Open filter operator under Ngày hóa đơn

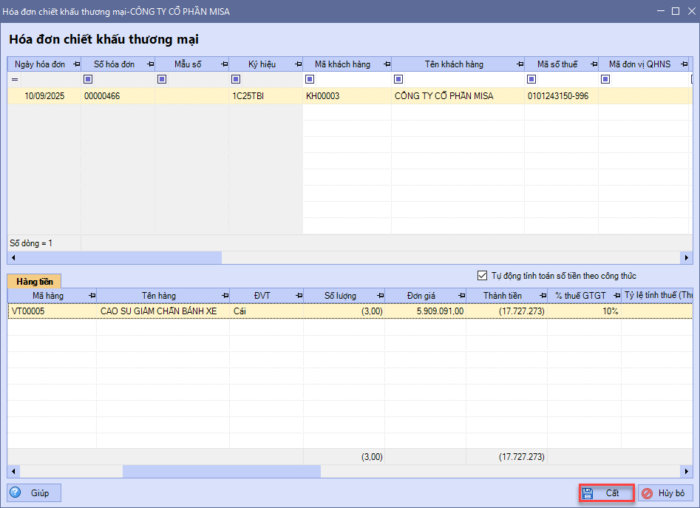coord(15,79)
